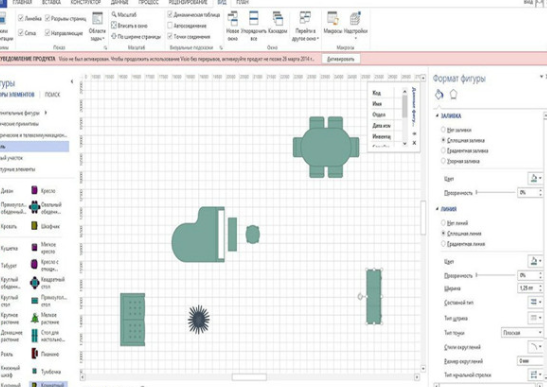547x387 pixels.
Task: Click the fill transparency slider
Action: click(x=496, y=192)
